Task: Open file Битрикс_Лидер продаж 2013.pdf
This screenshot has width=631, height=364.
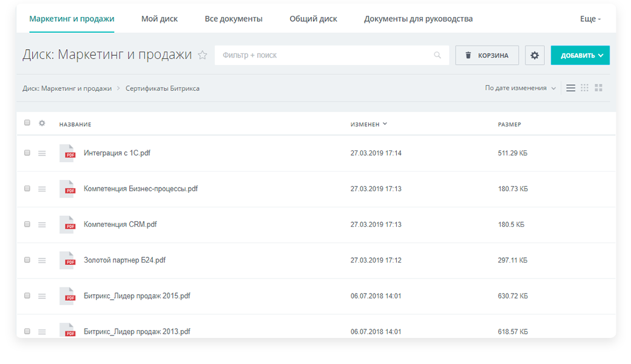Action: [x=137, y=332]
